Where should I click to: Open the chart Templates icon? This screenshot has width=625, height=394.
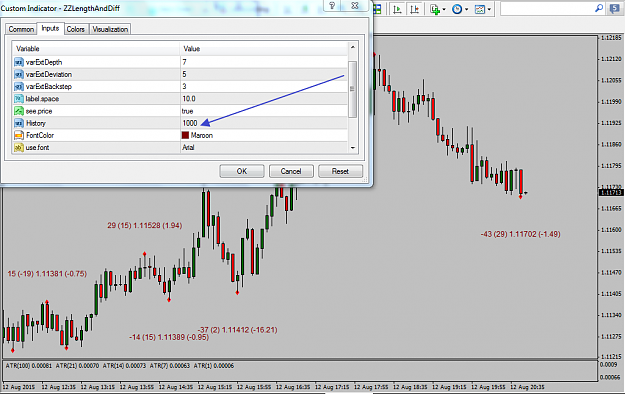pos(480,9)
